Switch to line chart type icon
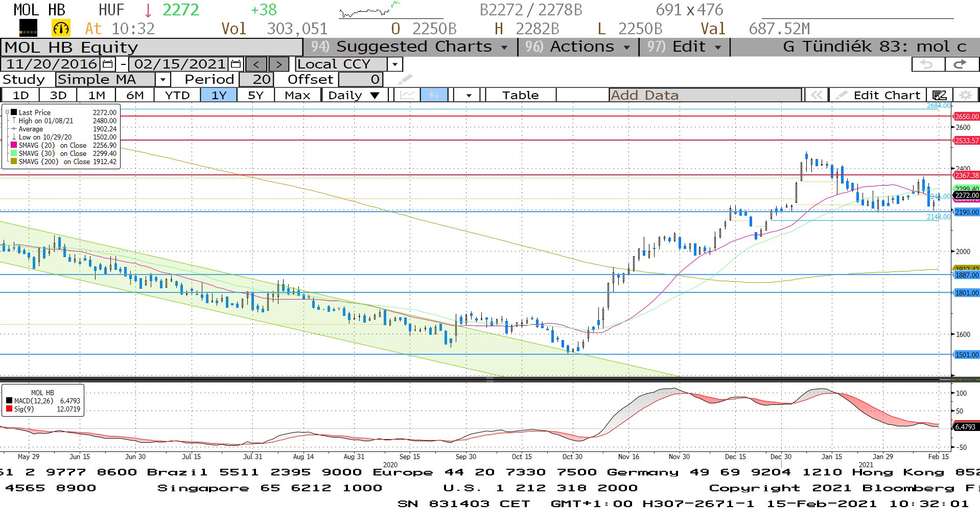 407,95
